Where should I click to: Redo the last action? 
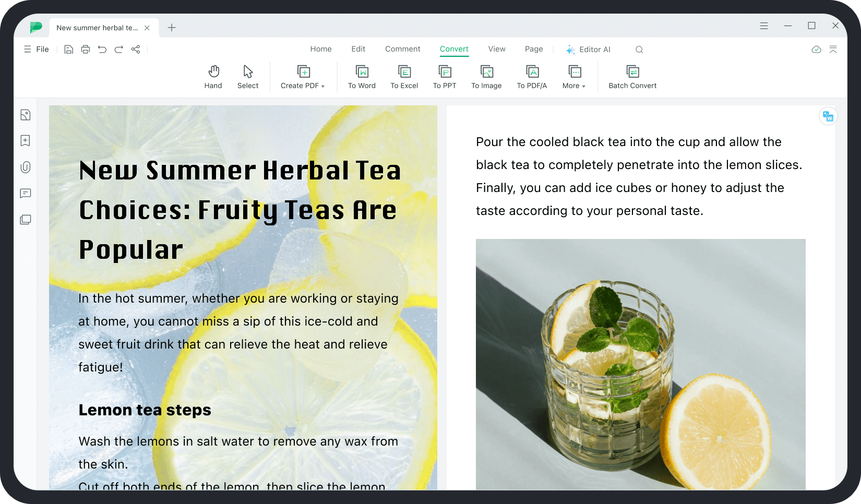tap(119, 49)
